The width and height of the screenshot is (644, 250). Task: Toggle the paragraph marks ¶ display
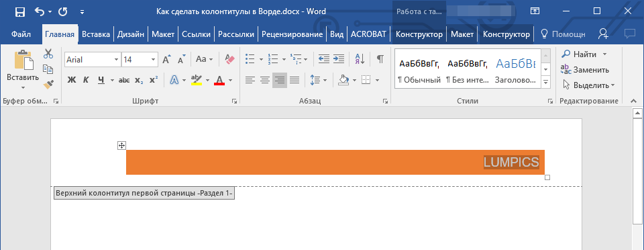click(x=380, y=59)
